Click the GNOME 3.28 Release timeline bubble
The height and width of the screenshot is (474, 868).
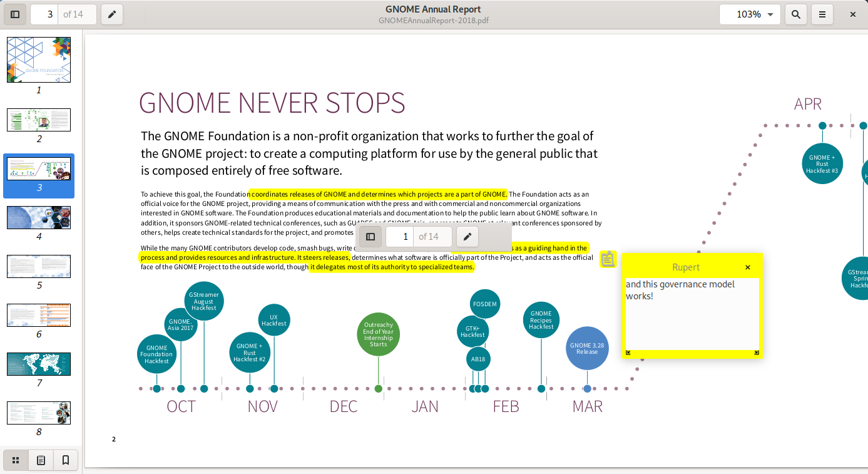587,348
